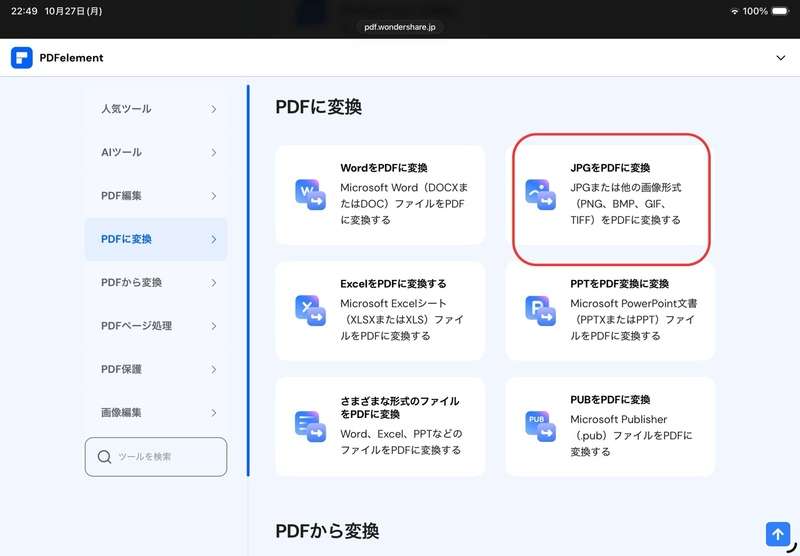
Task: Click the PDFに変換 section heading
Action: pos(319,107)
